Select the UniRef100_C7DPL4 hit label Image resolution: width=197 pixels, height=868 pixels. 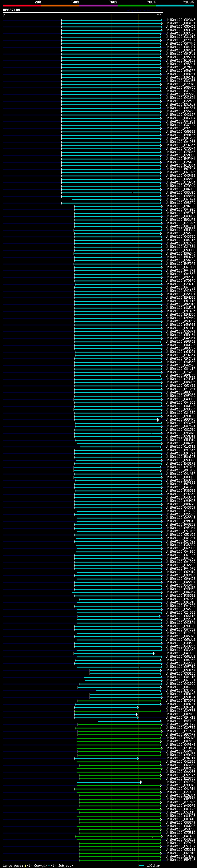pyautogui.click(x=180, y=182)
